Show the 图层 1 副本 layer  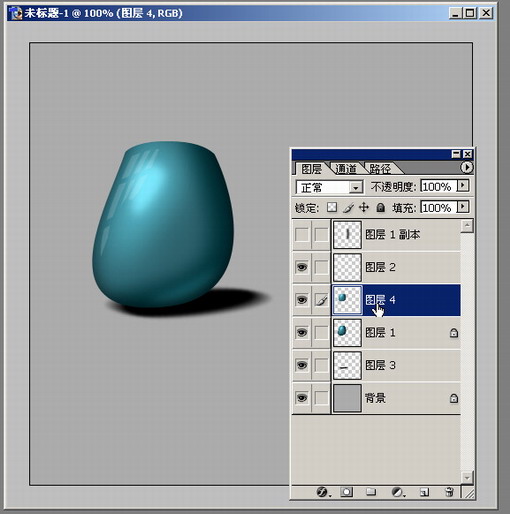pos(302,235)
